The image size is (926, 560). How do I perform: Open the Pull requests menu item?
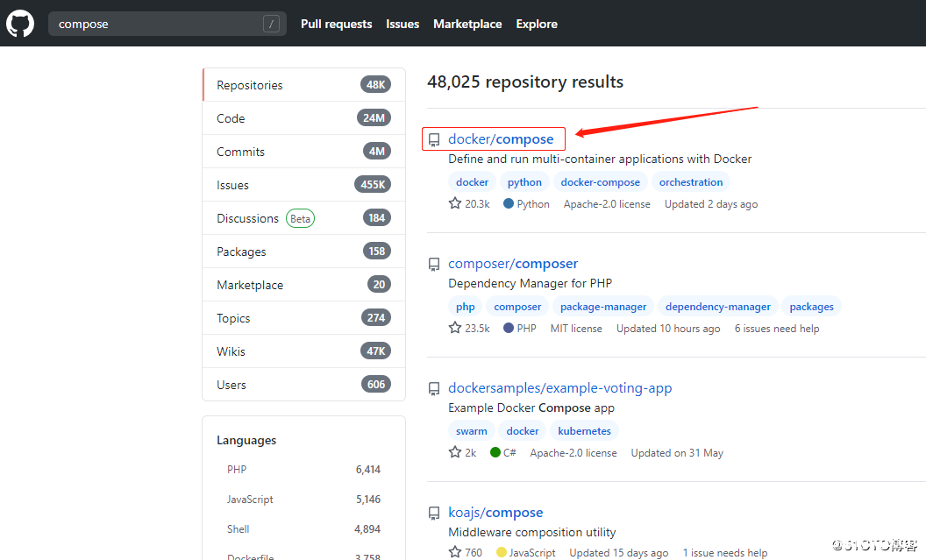[336, 24]
